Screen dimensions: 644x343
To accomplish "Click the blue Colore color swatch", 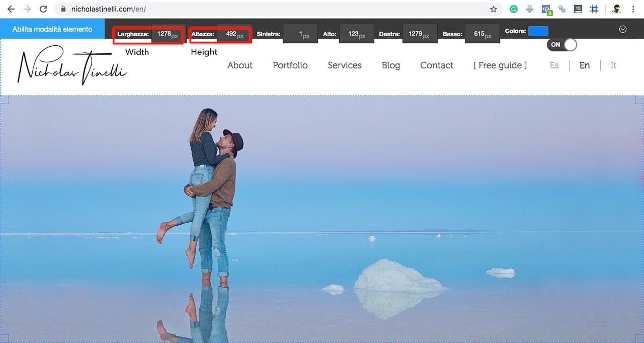I will (539, 31).
